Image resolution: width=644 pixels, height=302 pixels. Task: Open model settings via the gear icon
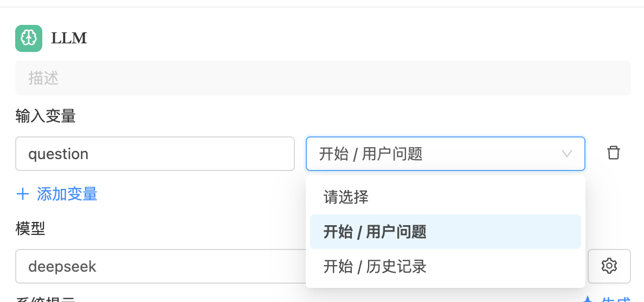pyautogui.click(x=609, y=266)
